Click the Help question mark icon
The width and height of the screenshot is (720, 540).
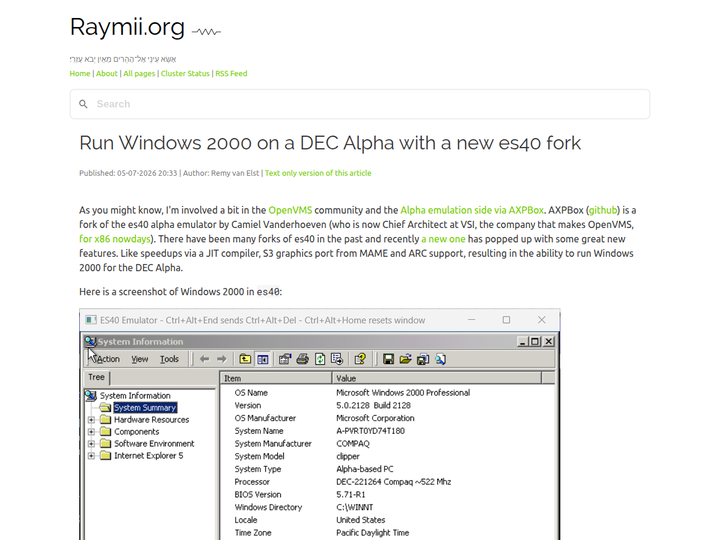coord(360,359)
